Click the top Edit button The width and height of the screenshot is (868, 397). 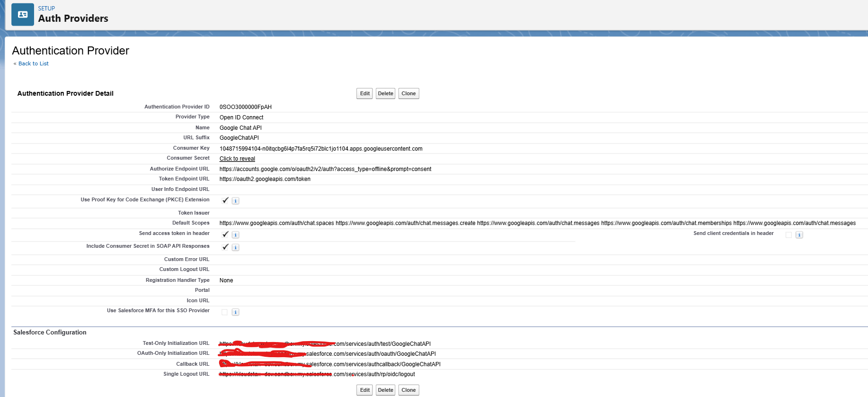tap(365, 94)
